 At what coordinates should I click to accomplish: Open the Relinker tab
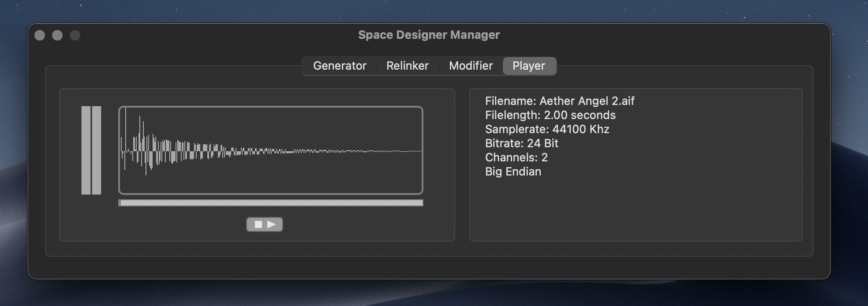408,66
